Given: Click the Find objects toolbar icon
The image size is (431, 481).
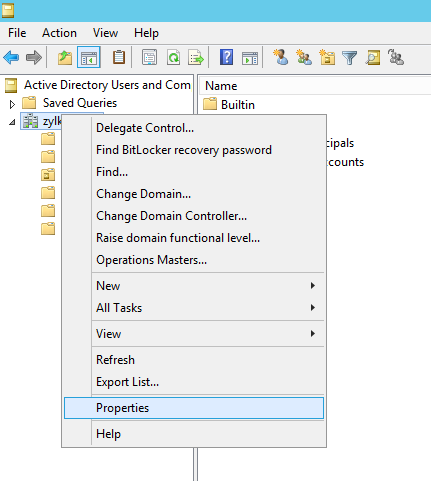Looking at the screenshot, I should click(x=373, y=58).
